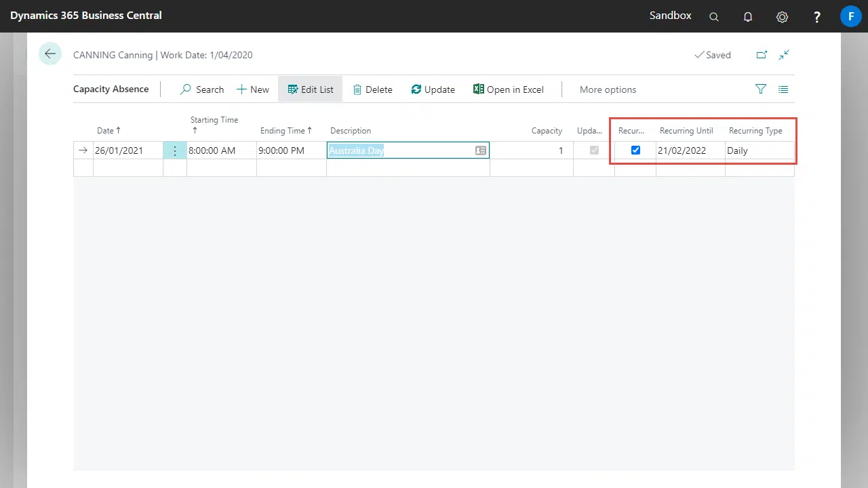This screenshot has width=868, height=488.
Task: Open the settings gear
Action: [782, 17]
